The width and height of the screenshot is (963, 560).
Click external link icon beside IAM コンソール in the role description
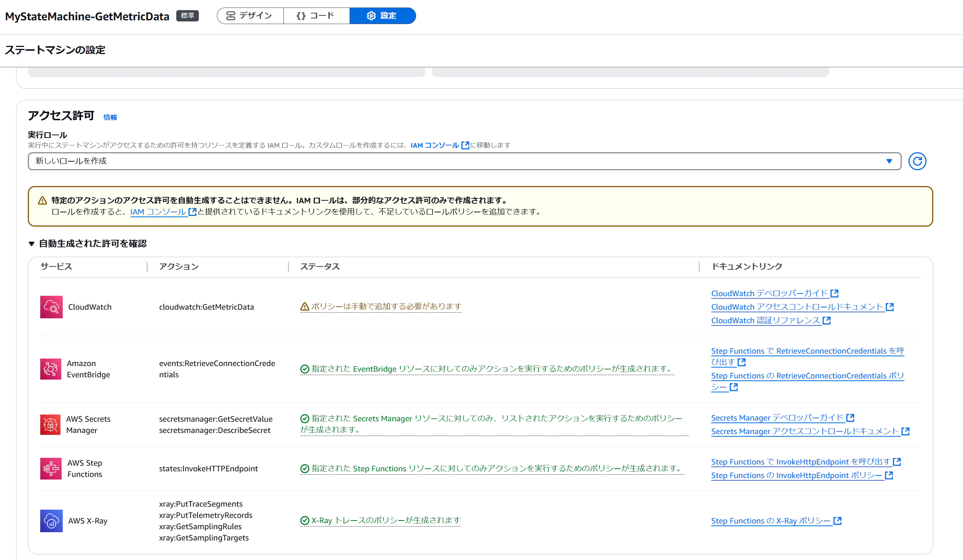click(x=465, y=145)
